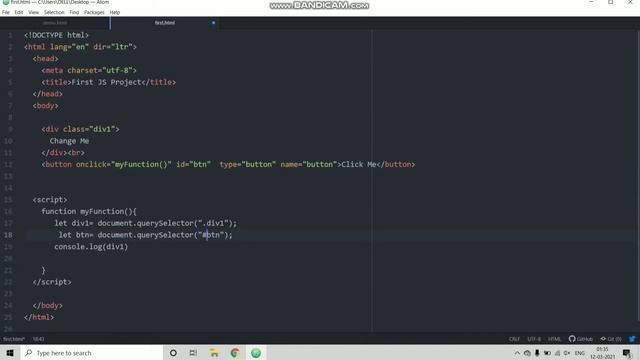The image size is (640, 360).
Task: Click the Type here to search box
Action: click(91, 353)
